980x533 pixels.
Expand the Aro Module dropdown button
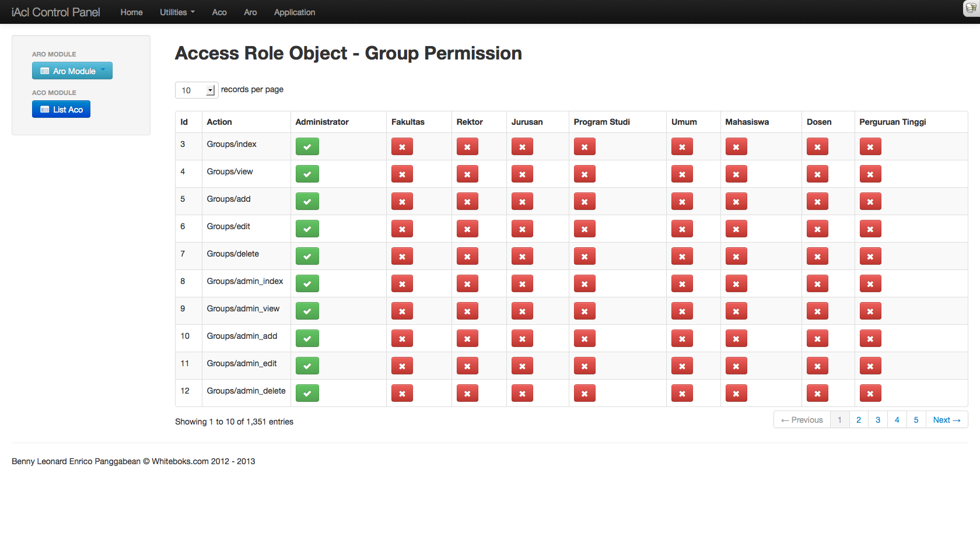tap(72, 71)
